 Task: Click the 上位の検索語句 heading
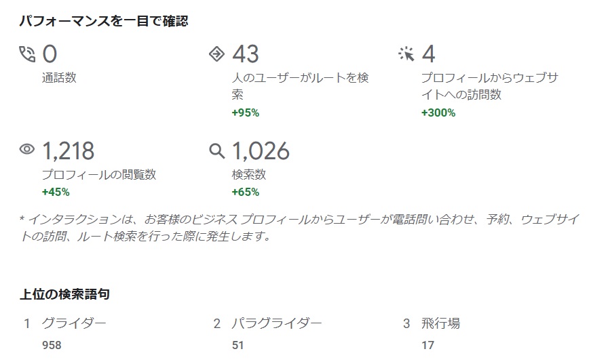(x=64, y=294)
